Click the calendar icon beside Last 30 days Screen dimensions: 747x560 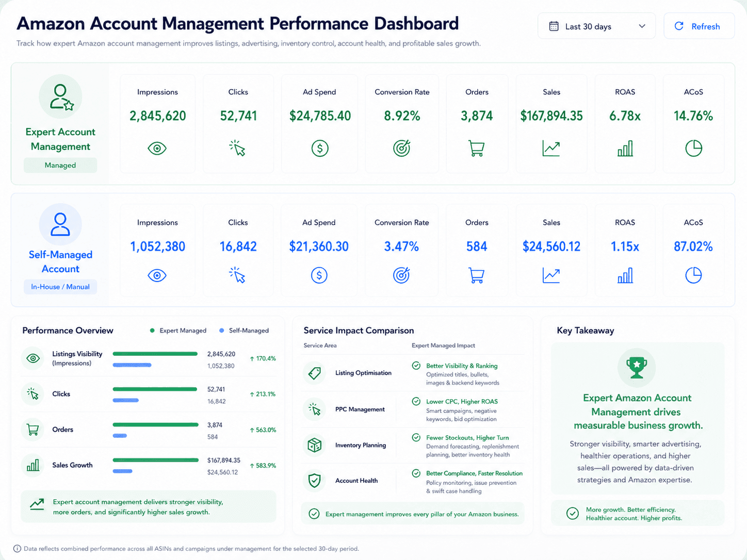[554, 26]
